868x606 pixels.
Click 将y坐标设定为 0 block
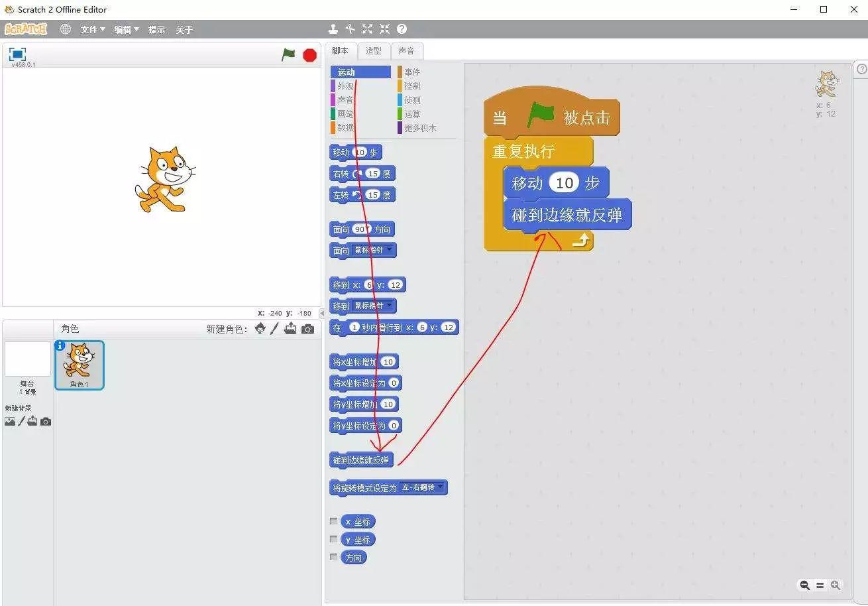click(366, 426)
